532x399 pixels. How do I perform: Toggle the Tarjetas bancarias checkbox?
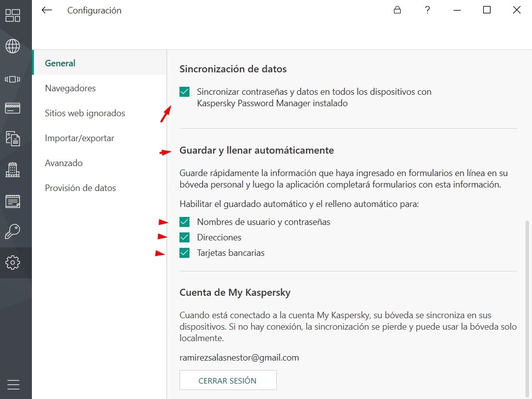pos(184,253)
